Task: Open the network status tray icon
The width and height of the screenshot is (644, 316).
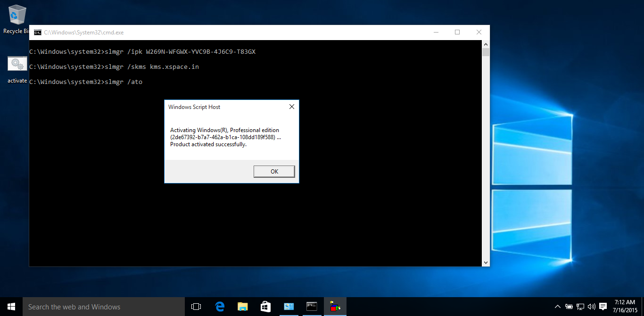Action: [580, 307]
